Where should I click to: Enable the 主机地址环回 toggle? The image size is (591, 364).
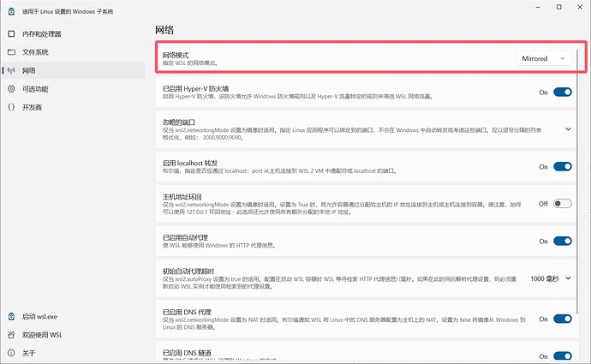tap(562, 204)
